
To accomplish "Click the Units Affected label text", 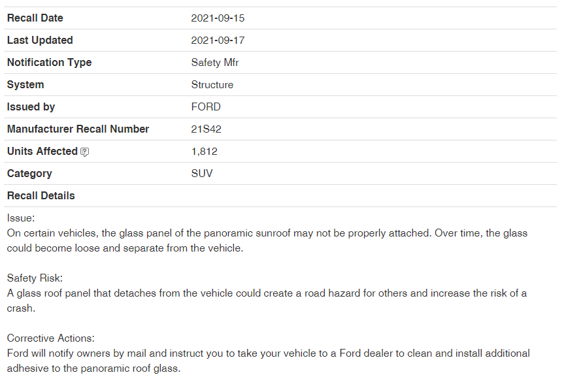I will click(x=42, y=152).
